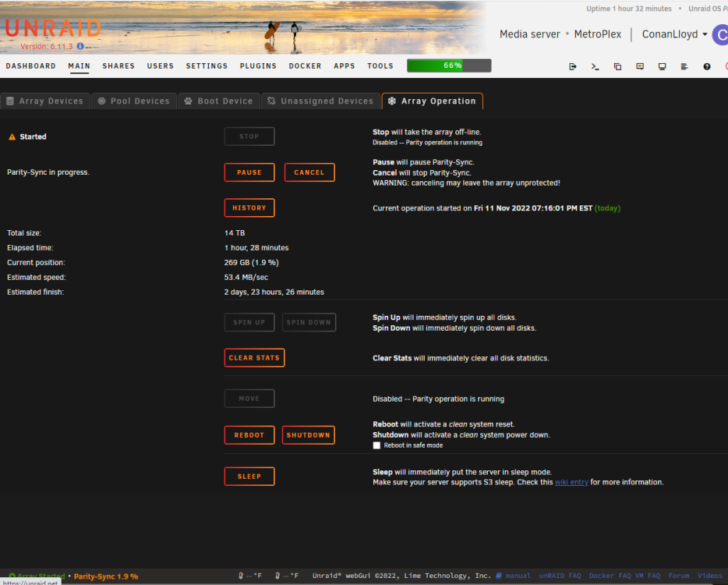The height and width of the screenshot is (585, 728).
Task: Click the ConanLloyd user avatar circle
Action: [x=720, y=35]
